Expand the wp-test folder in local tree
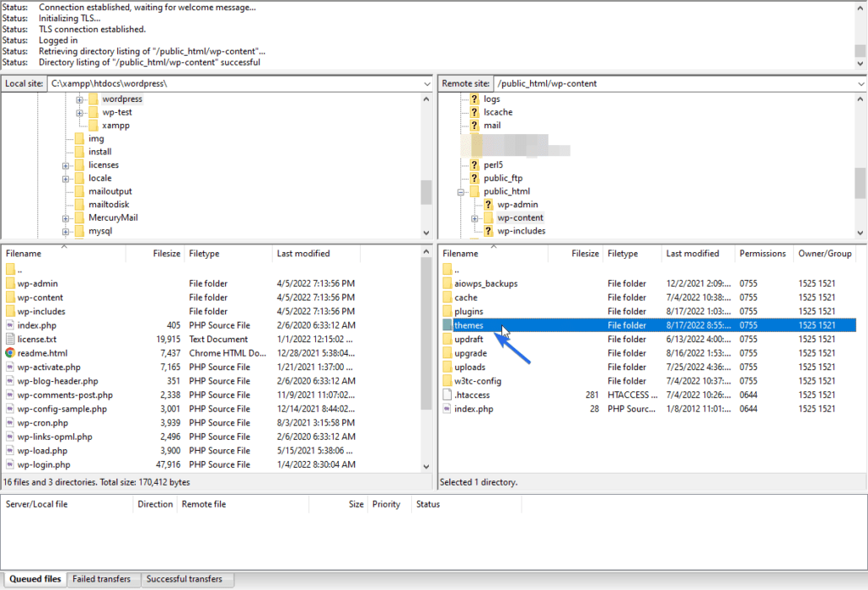This screenshot has height=590, width=868. 79,113
